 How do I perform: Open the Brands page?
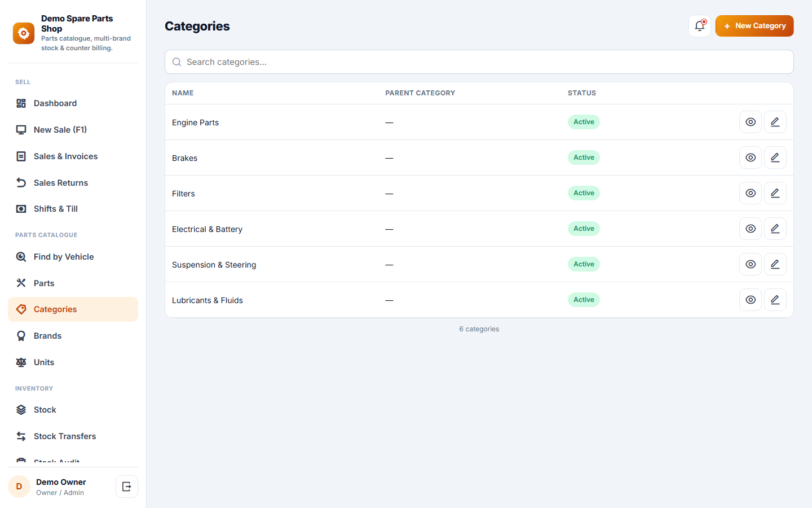coord(73,336)
